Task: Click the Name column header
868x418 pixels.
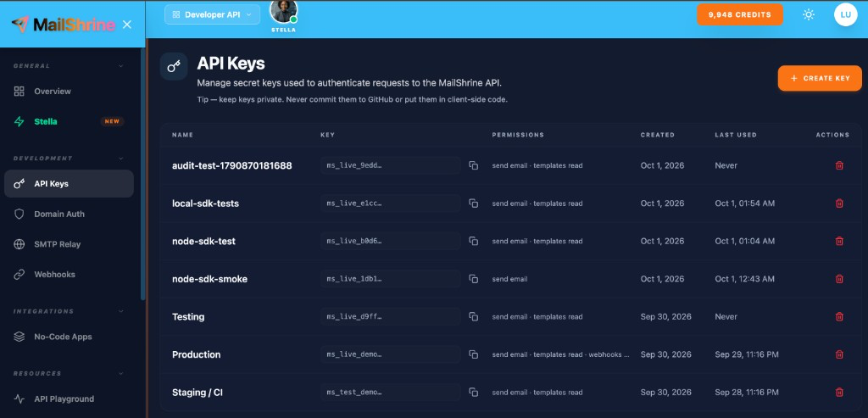Action: click(x=183, y=135)
